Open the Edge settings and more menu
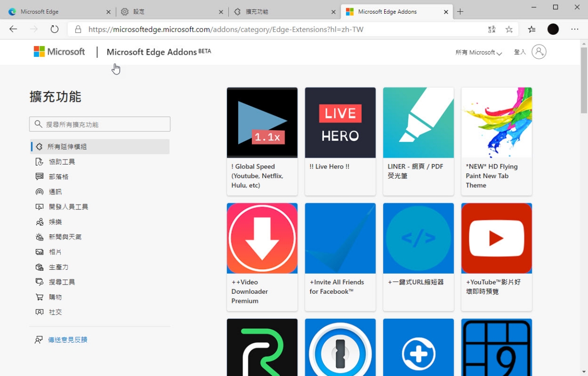This screenshot has width=588, height=376. [x=575, y=29]
